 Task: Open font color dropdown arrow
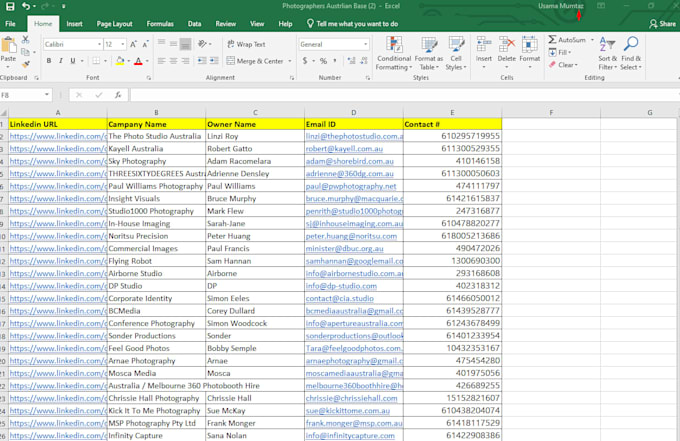147,61
